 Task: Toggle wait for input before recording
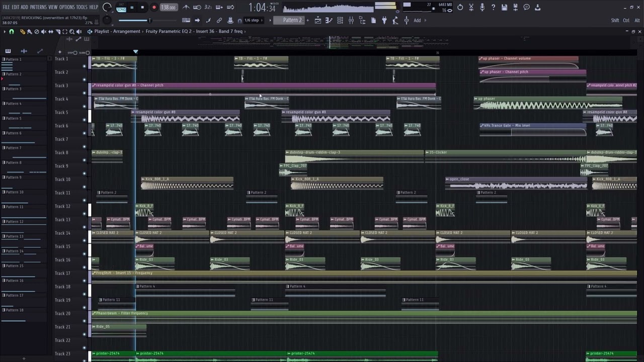tap(197, 7)
